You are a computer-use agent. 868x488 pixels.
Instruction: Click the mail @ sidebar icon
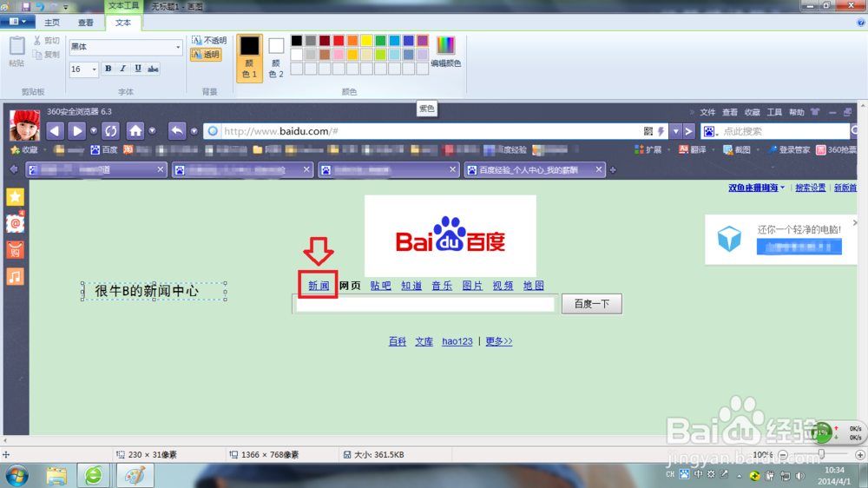click(15, 223)
